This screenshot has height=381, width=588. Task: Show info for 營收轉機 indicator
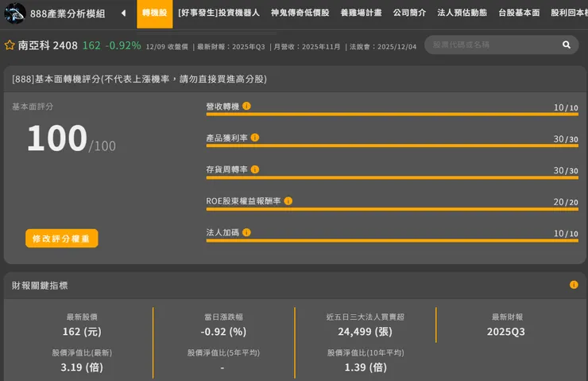246,107
